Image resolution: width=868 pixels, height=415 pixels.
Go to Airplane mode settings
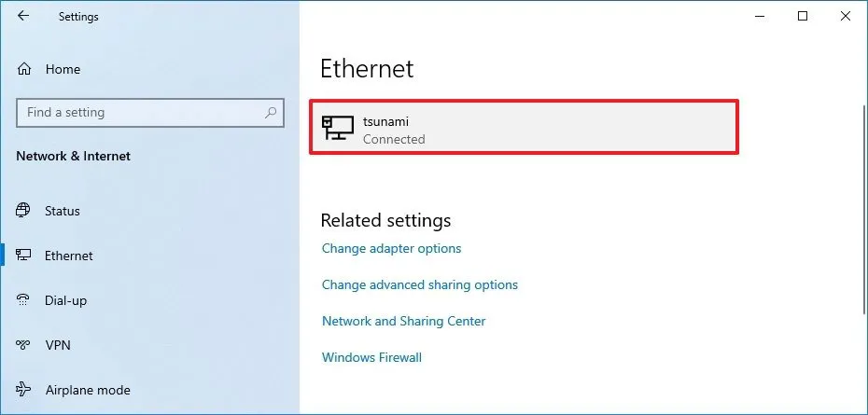(x=87, y=390)
